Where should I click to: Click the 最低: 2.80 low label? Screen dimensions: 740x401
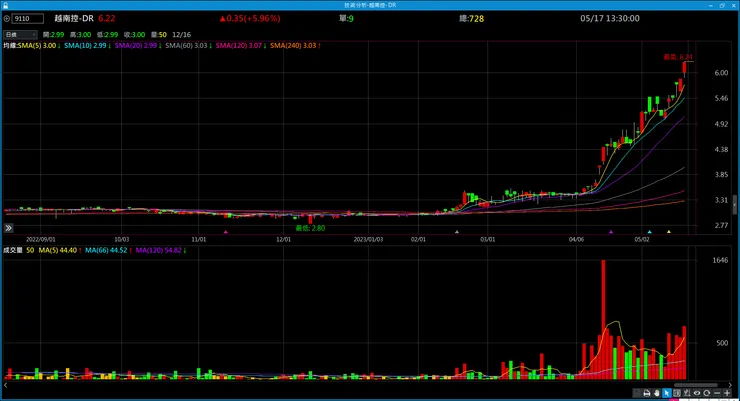[x=310, y=228]
